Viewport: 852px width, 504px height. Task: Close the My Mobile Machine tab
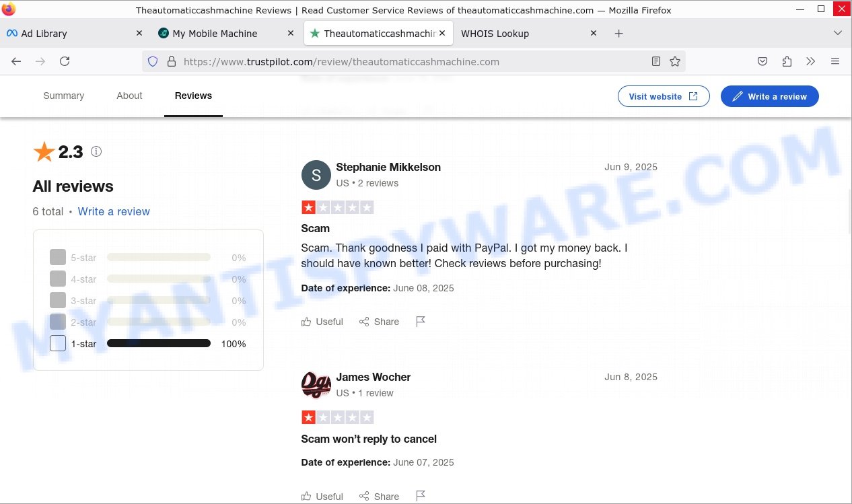pyautogui.click(x=291, y=33)
